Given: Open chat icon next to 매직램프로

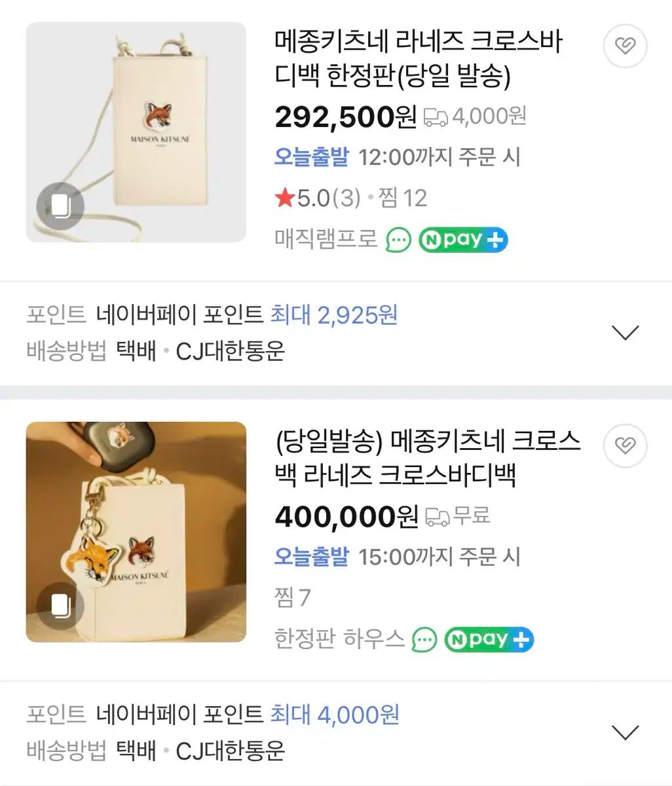Looking at the screenshot, I should pos(398,240).
